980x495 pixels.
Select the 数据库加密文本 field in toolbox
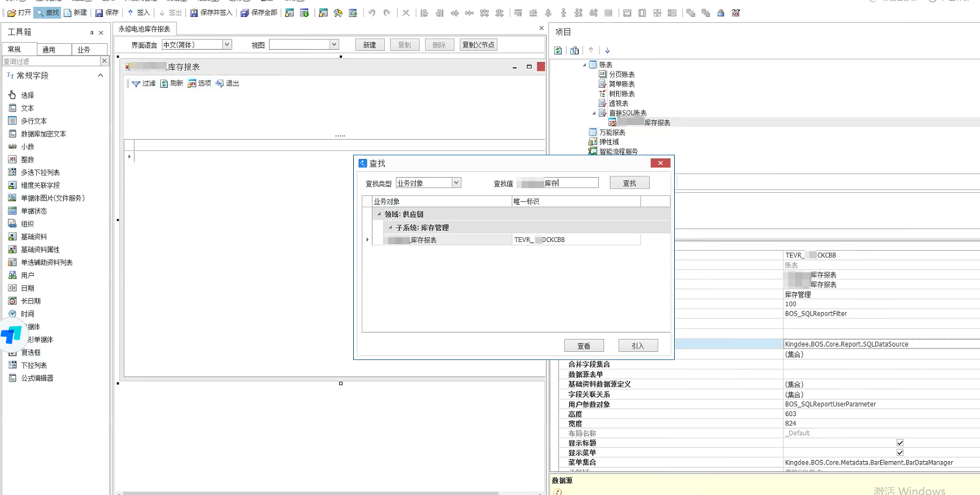click(37, 134)
